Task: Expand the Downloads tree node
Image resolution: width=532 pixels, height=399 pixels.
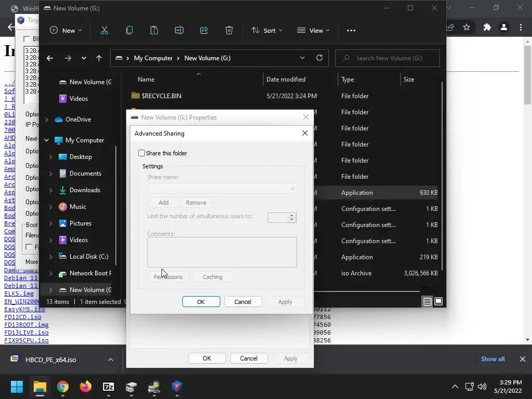Action: tap(50, 190)
